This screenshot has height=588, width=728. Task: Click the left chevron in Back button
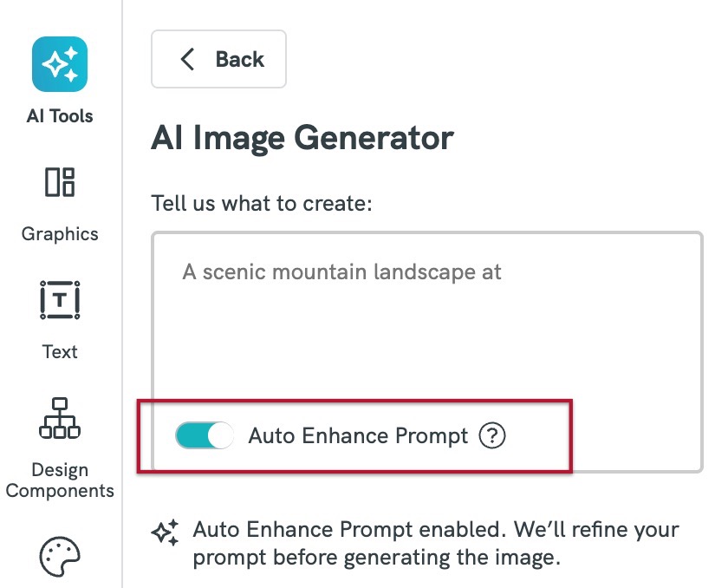[187, 59]
